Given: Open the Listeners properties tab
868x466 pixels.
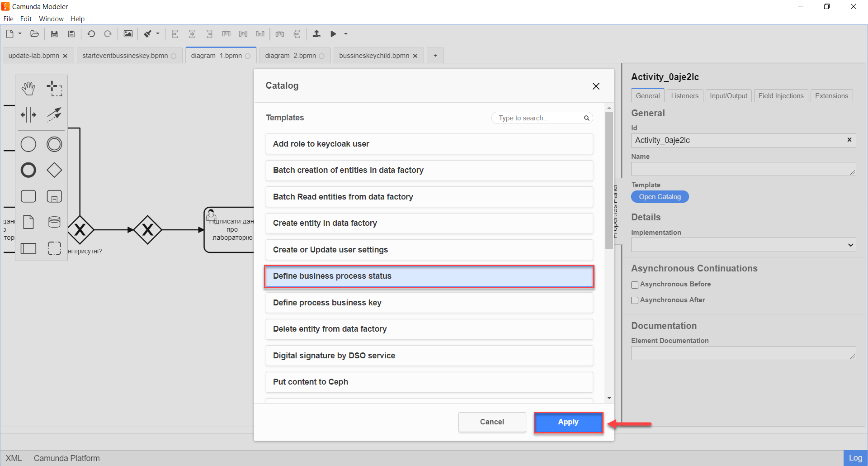Looking at the screenshot, I should (684, 96).
